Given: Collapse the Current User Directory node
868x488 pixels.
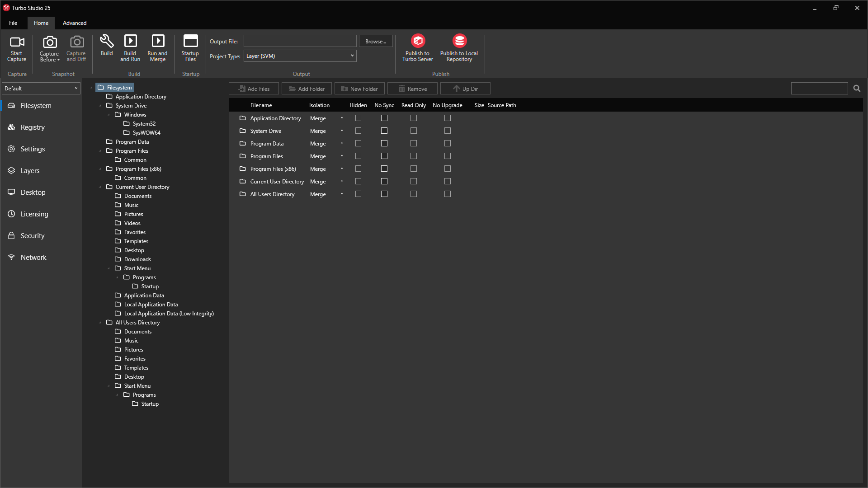Looking at the screenshot, I should (x=100, y=187).
